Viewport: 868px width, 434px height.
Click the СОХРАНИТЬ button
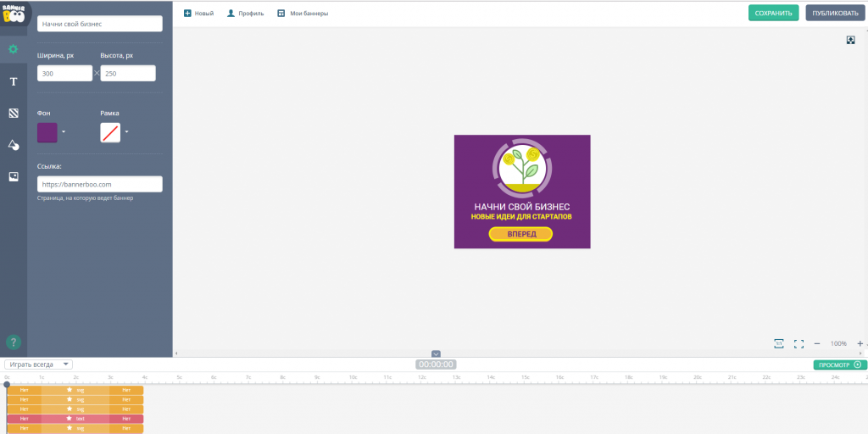773,13
